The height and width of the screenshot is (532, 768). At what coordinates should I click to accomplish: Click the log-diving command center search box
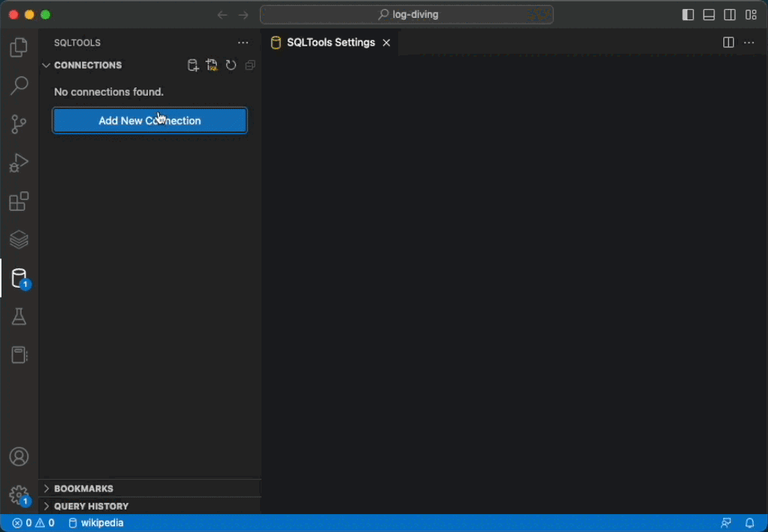(406, 15)
